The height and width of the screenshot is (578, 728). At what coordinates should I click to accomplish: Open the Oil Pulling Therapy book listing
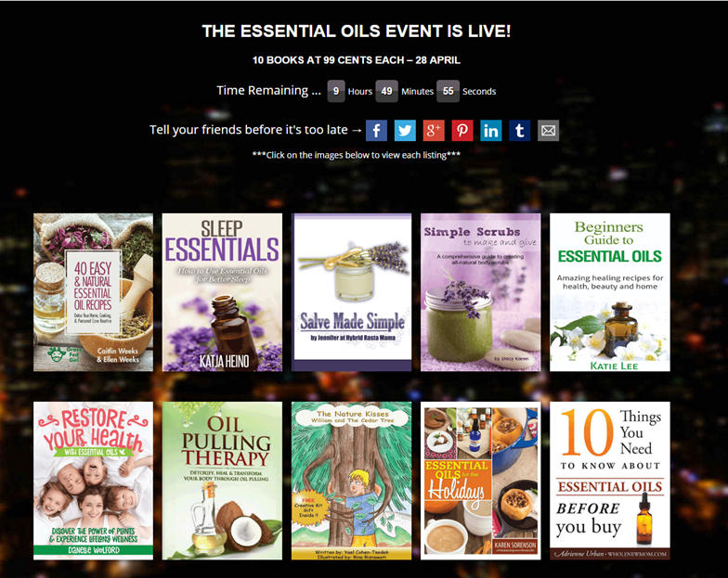(x=222, y=481)
